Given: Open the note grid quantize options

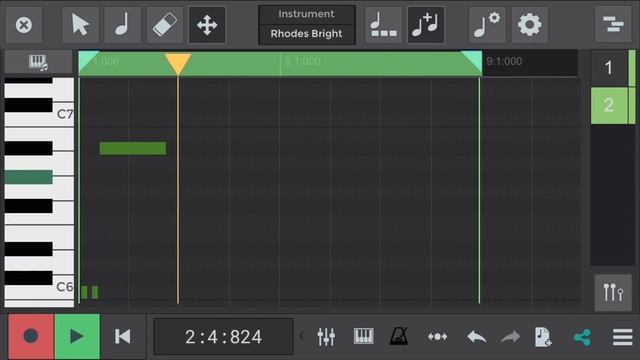Looking at the screenshot, I should (383, 25).
